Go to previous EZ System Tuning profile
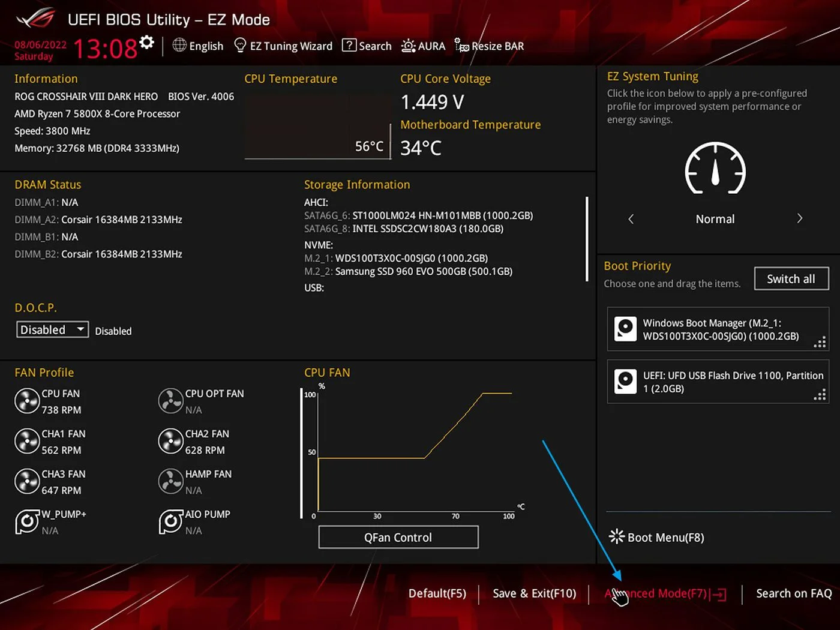This screenshot has height=630, width=840. [631, 219]
